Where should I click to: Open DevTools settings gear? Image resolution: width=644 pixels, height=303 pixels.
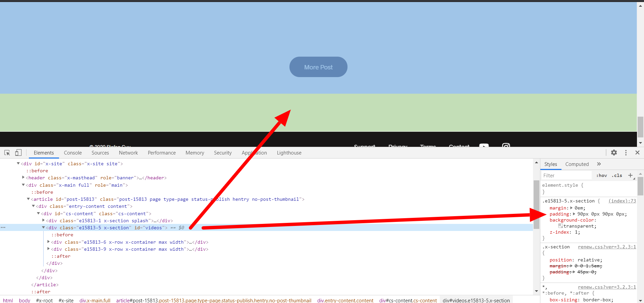tap(614, 153)
